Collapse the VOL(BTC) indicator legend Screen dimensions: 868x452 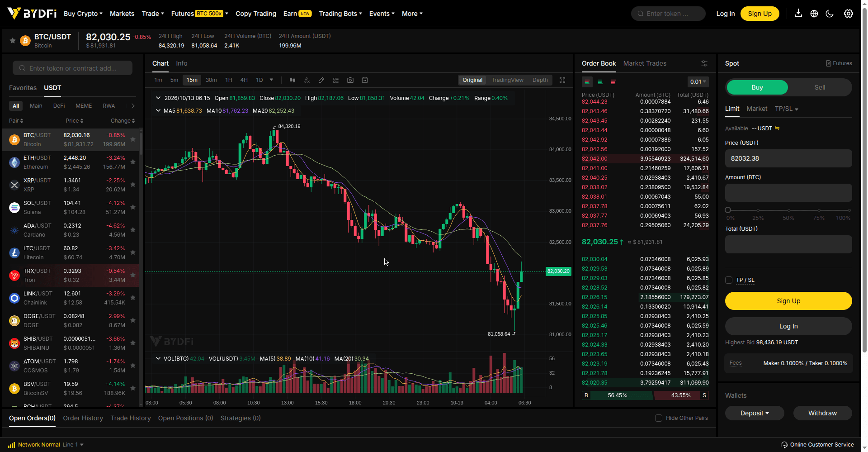point(158,358)
